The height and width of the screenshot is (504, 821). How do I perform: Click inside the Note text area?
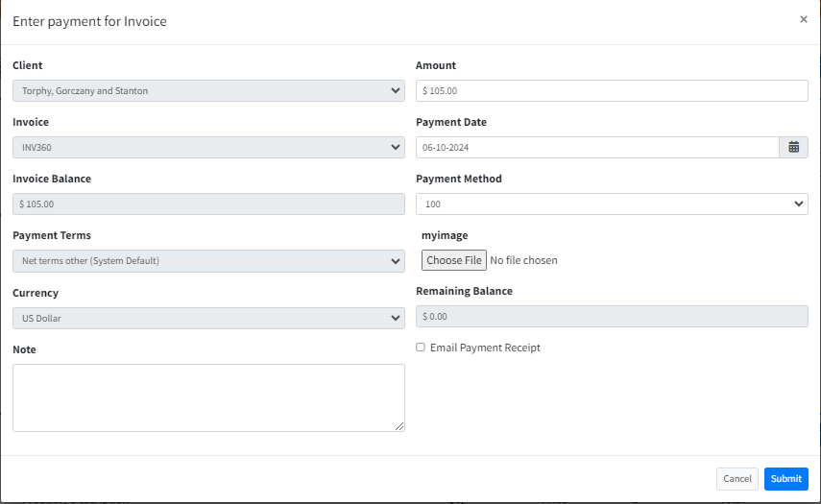[x=208, y=397]
